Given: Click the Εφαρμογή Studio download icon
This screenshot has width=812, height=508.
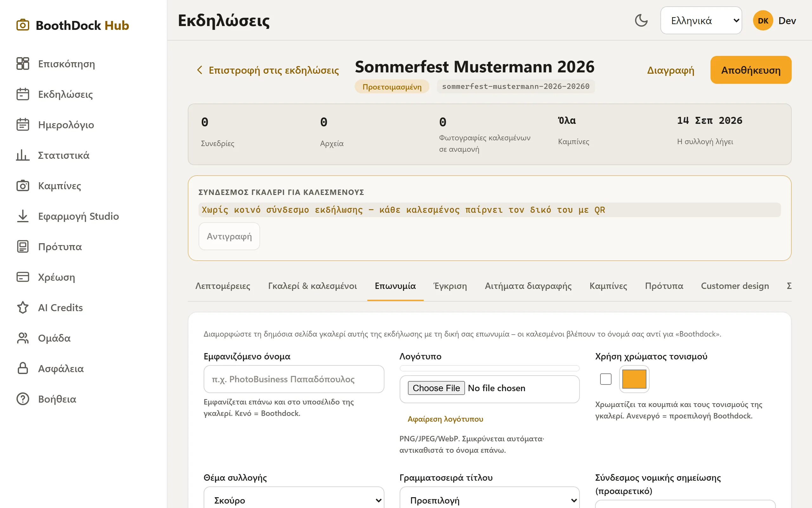Looking at the screenshot, I should pyautogui.click(x=23, y=216).
